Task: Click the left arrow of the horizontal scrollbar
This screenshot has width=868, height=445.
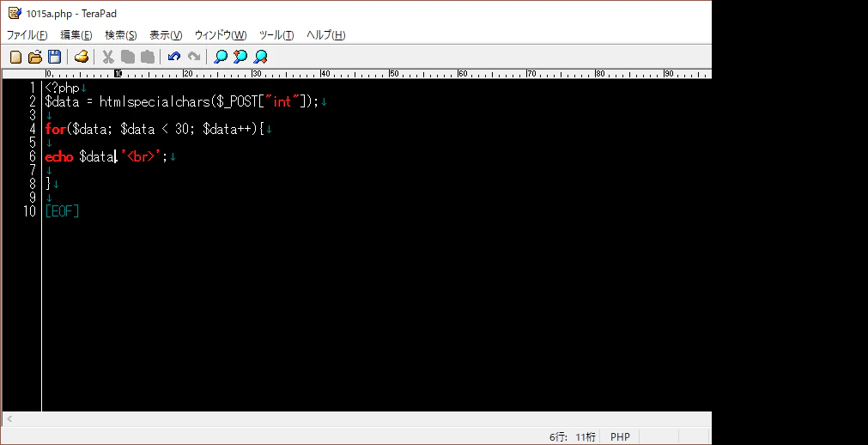Action: pyautogui.click(x=9, y=419)
